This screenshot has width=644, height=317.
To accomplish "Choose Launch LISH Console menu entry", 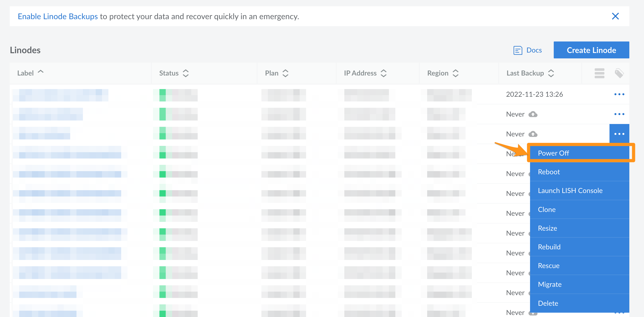I will coord(570,191).
